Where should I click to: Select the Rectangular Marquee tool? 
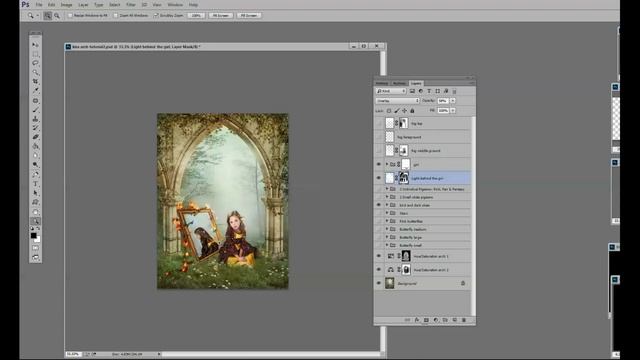pyautogui.click(x=36, y=54)
